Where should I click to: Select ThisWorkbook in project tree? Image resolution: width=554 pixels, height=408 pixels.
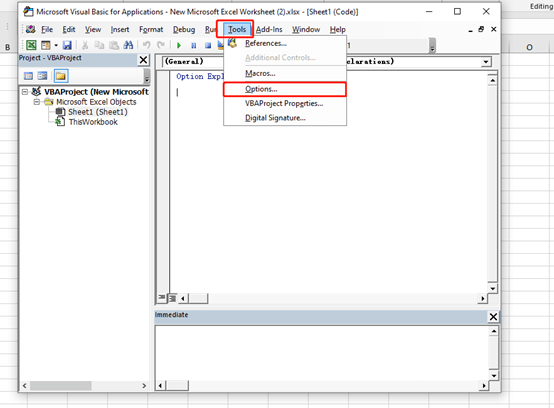point(93,122)
